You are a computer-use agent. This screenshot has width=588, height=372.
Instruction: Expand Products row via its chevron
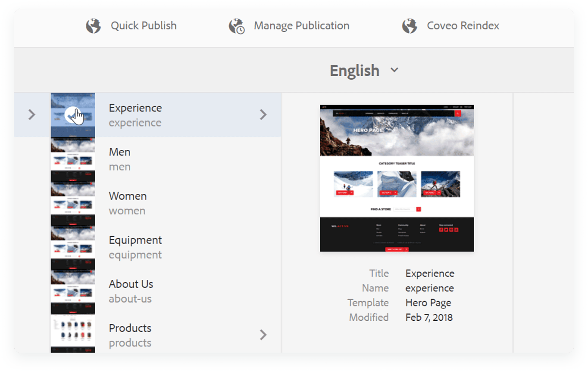(263, 335)
